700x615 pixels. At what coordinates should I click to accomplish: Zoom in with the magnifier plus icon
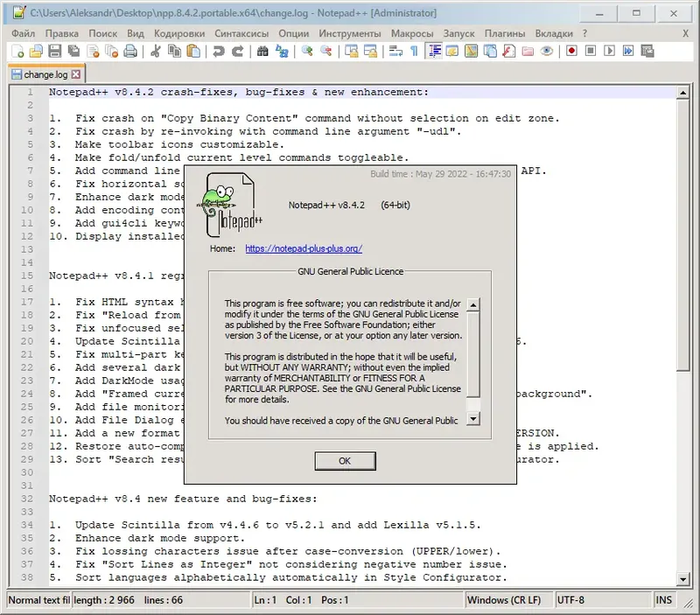click(x=307, y=52)
